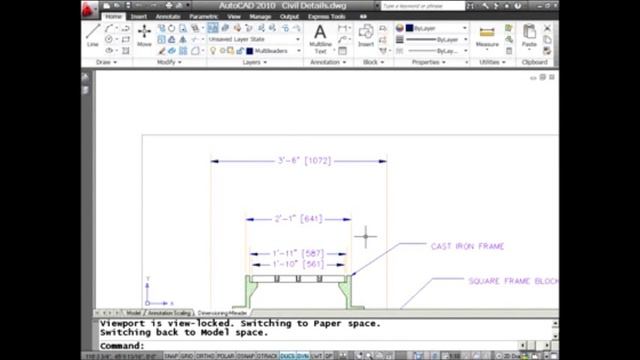Viewport: 640px width, 360px height.
Task: Switch to the Model layout tab
Action: tap(133, 313)
